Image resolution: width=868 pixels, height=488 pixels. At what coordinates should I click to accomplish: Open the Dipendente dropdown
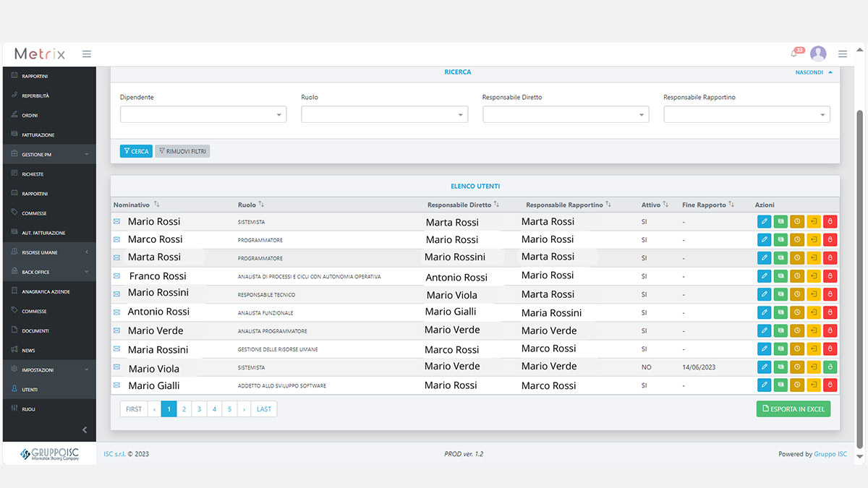tap(203, 114)
